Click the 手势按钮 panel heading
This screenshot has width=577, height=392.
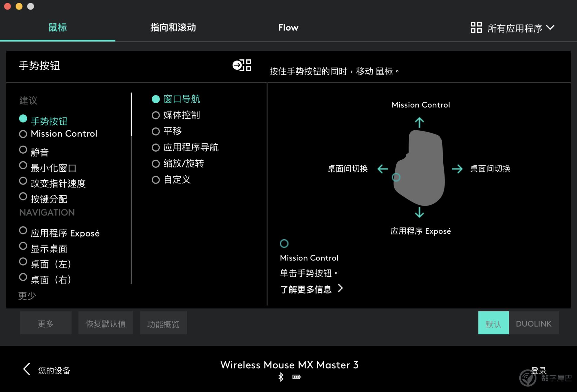click(39, 65)
